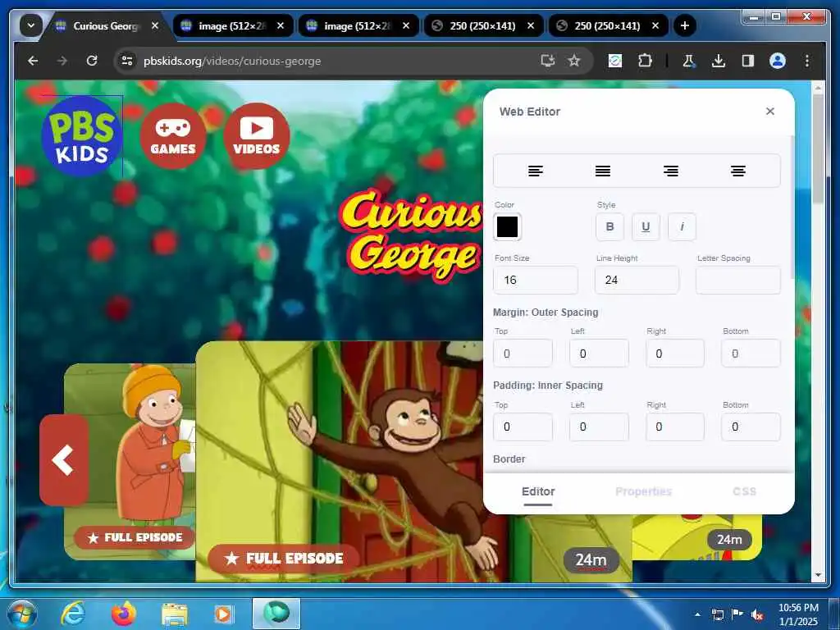This screenshot has height=630, width=840.
Task: Open the orange-coat girl episode thumbnail
Action: pos(130,462)
